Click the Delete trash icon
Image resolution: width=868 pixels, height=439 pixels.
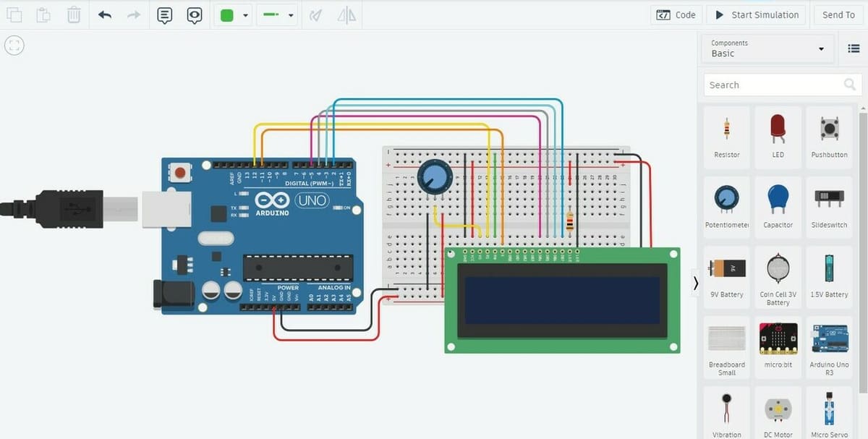(74, 14)
